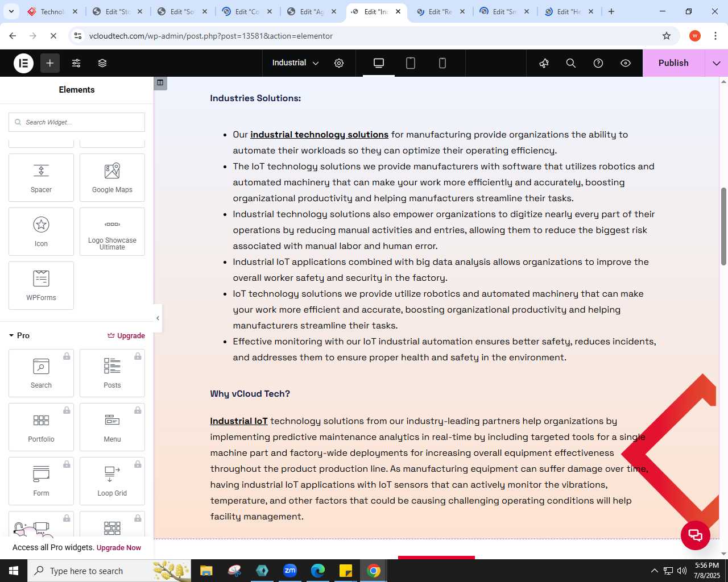The width and height of the screenshot is (728, 582).
Task: Show hidden system tray icons
Action: (654, 571)
